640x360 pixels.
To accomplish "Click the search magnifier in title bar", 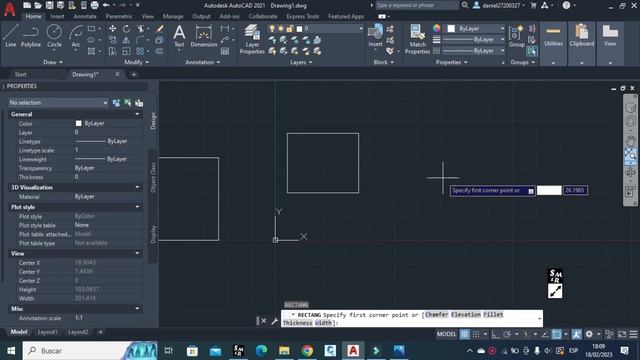I will (x=465, y=5).
